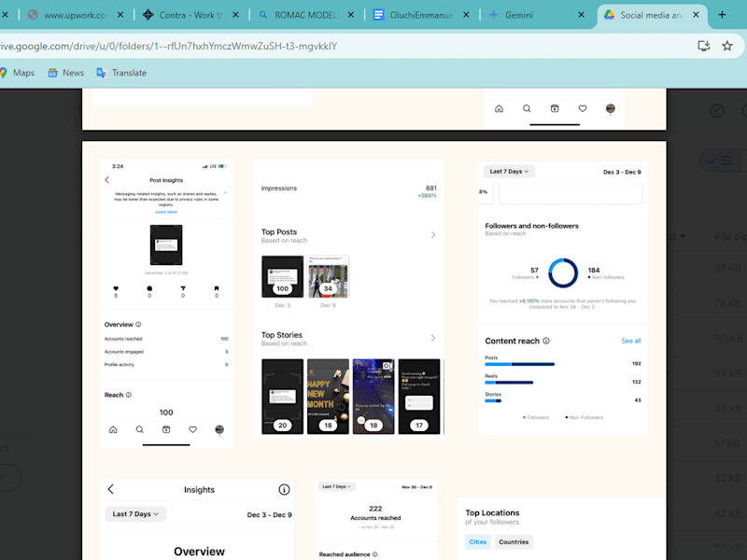Click the Reach info icon
747x560 pixels.
click(129, 395)
